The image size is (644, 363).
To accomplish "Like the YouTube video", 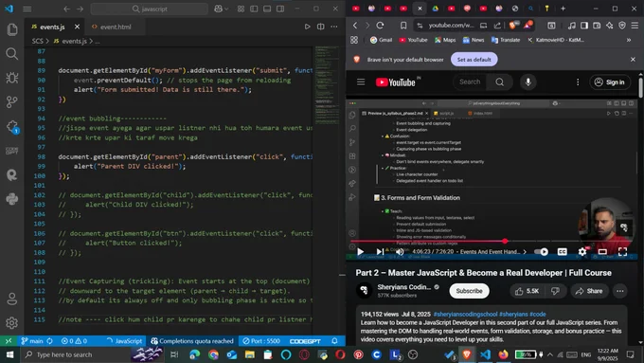I will [x=527, y=291].
